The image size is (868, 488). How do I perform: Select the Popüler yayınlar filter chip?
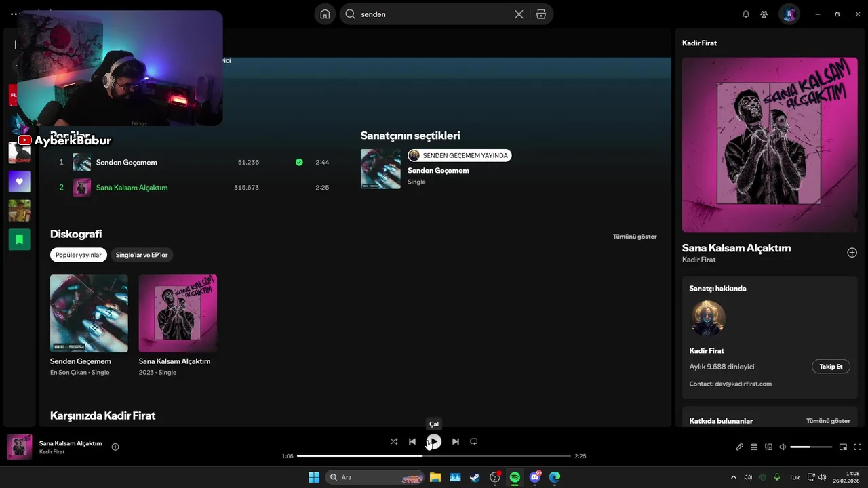pos(79,255)
